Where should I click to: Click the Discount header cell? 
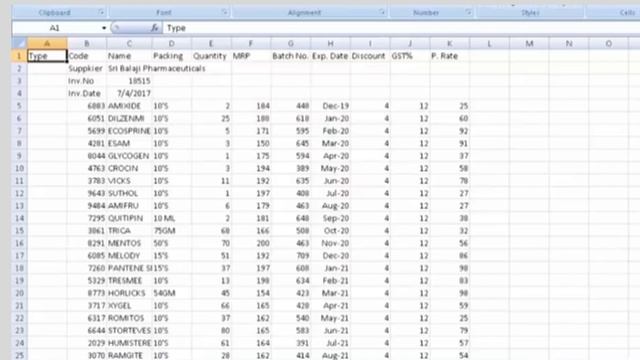370,56
